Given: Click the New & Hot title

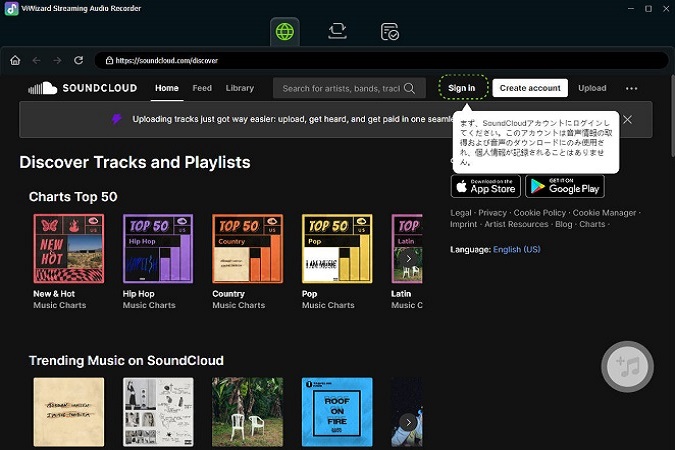Looking at the screenshot, I should [54, 294].
